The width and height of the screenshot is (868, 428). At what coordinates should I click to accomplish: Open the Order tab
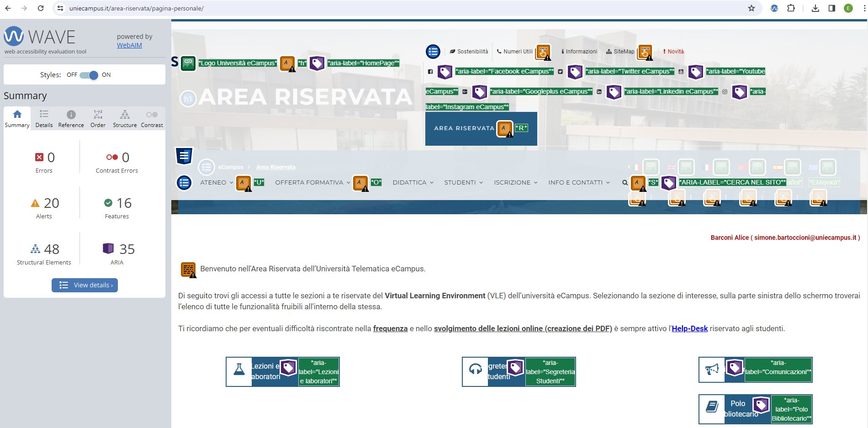pos(98,119)
